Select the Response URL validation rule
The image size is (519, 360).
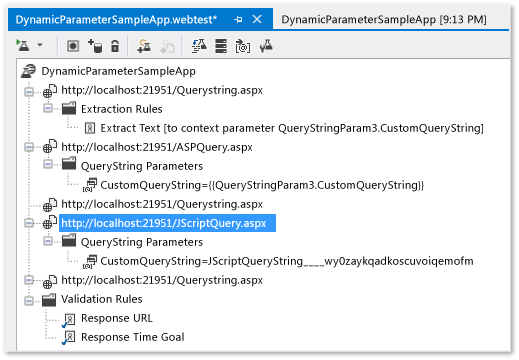[117, 318]
